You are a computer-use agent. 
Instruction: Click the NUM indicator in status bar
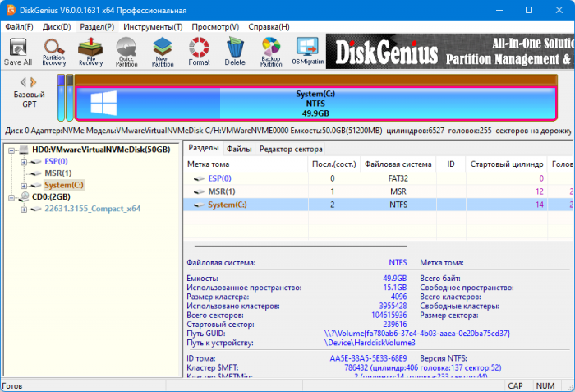click(x=545, y=386)
